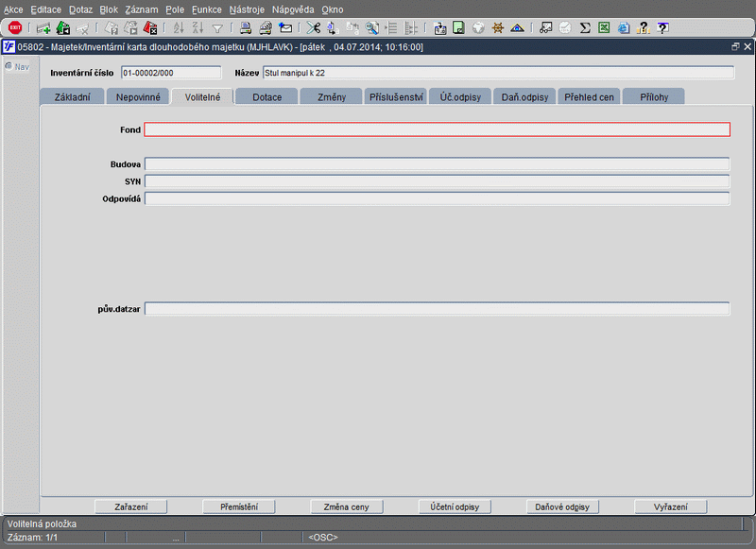Click the Účetní odpisy button
The image size is (756, 549).
pyautogui.click(x=455, y=506)
